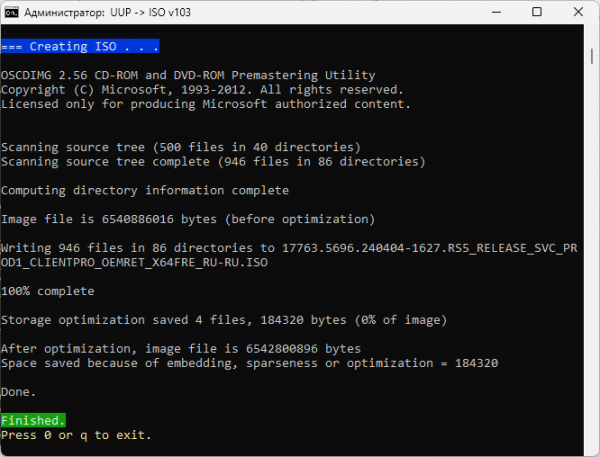Click the window title text 'UUP -> ISO v103'
Screen dimensions: 600x457
click(x=150, y=13)
